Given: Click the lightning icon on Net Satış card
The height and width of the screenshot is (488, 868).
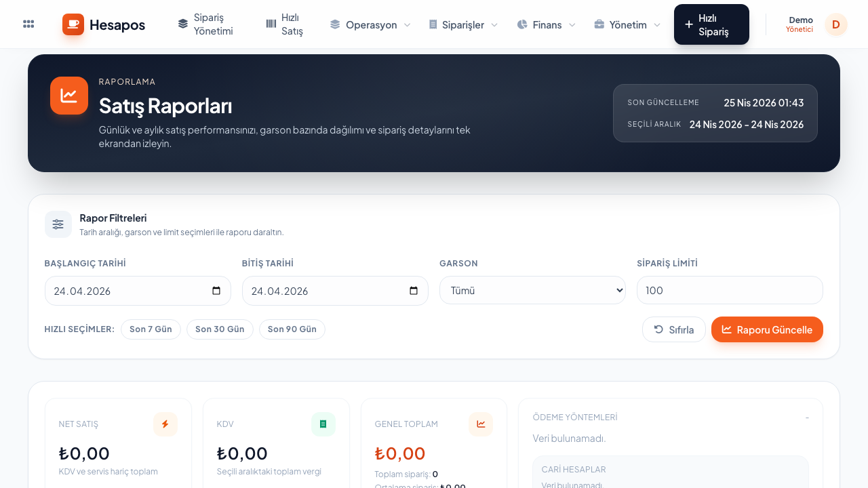Looking at the screenshot, I should coord(165,424).
